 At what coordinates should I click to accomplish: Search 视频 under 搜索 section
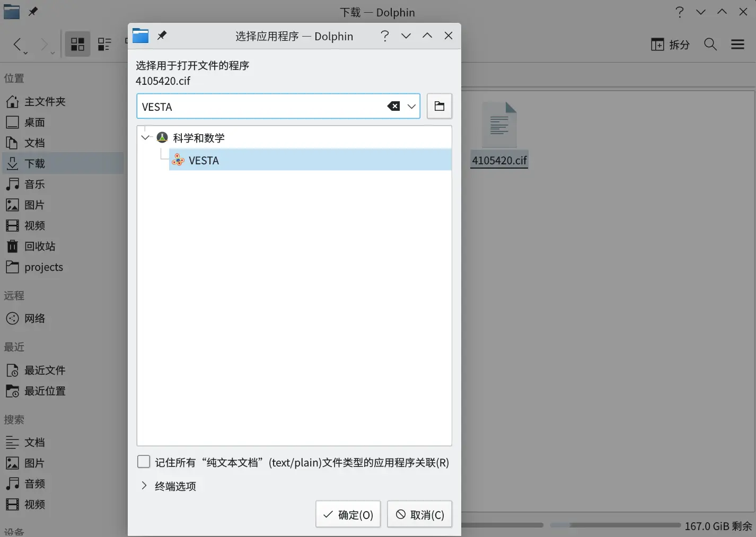[x=61, y=504]
